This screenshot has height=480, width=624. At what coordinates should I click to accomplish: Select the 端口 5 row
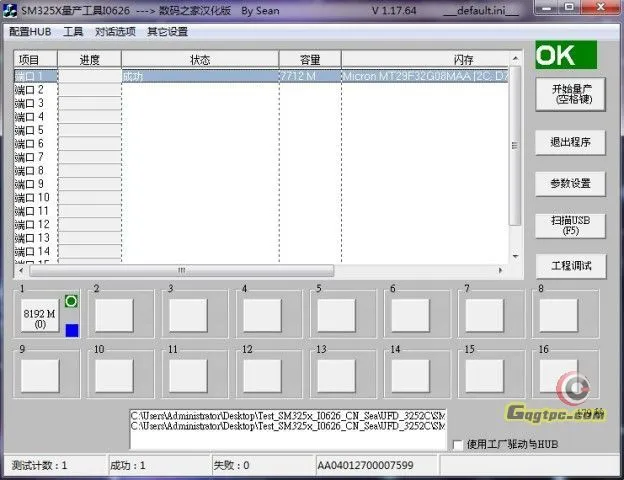pyautogui.click(x=261, y=130)
